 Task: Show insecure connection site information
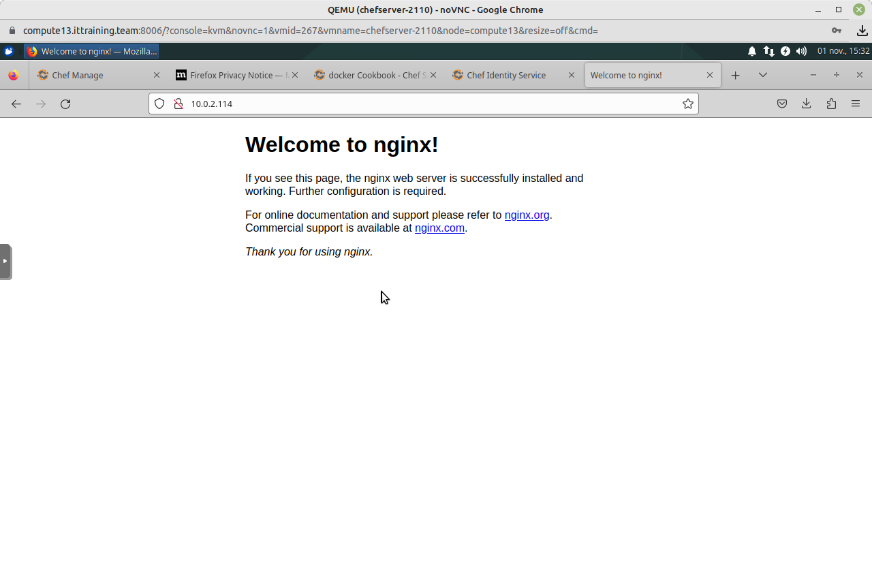[x=178, y=104]
